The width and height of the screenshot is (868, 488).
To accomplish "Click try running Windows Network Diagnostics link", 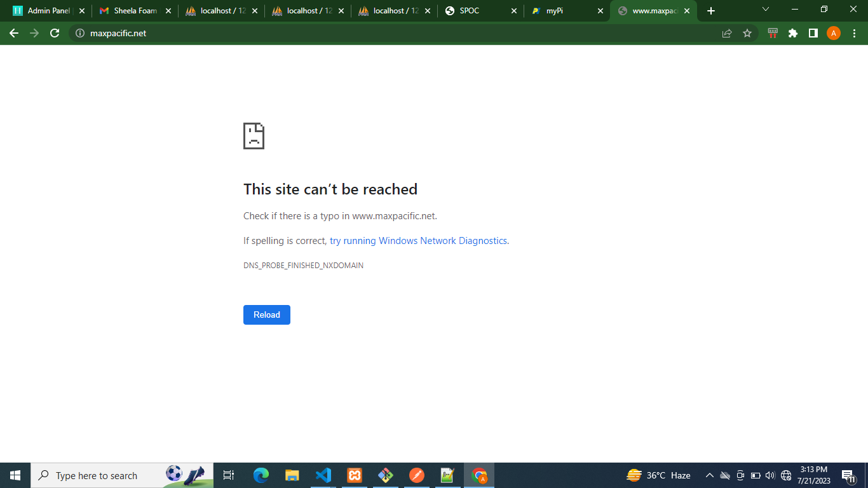I will pyautogui.click(x=418, y=241).
